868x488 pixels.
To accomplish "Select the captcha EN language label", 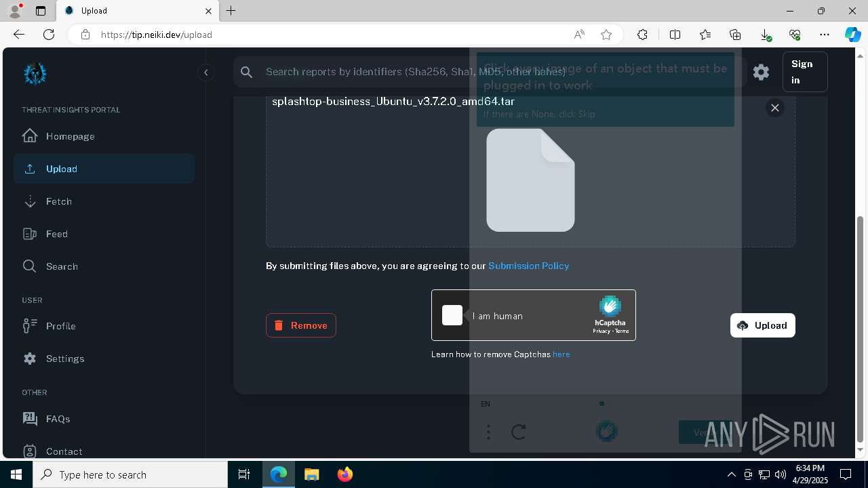I will (x=486, y=404).
